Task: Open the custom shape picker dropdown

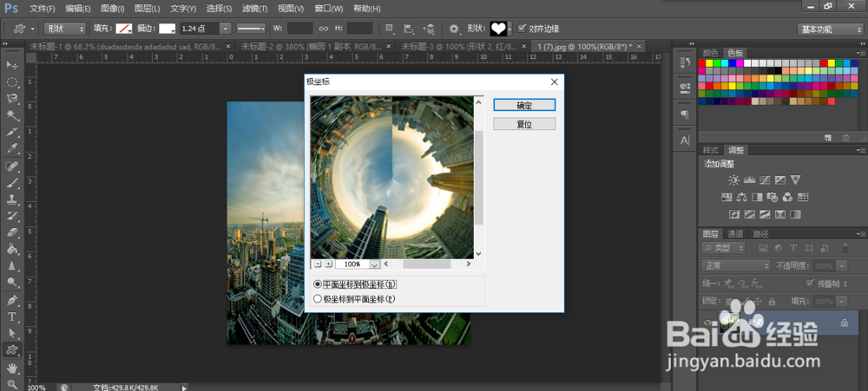Action: coord(510,29)
